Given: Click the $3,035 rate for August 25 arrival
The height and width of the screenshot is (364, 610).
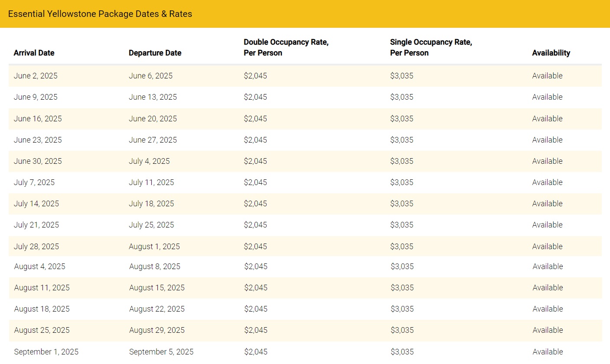Looking at the screenshot, I should pos(402,330).
